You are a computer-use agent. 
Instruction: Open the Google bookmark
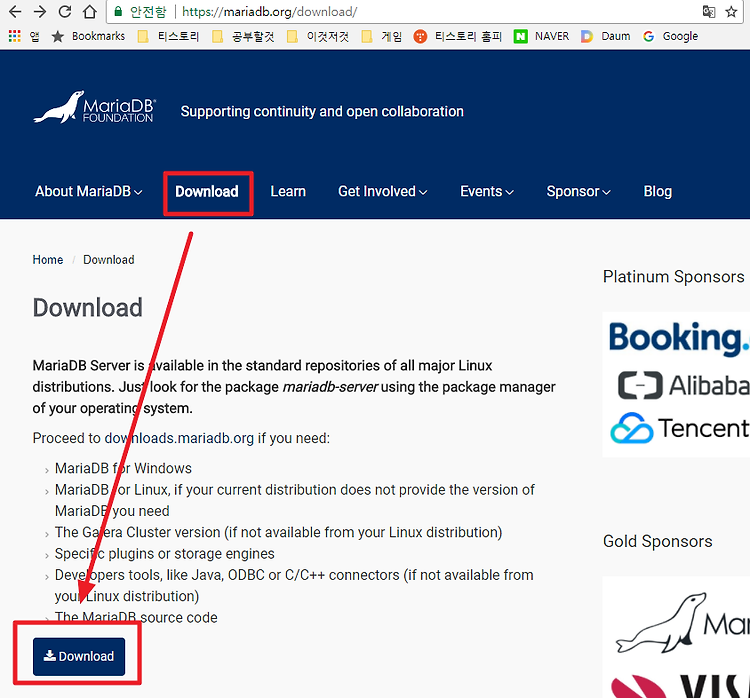point(671,36)
